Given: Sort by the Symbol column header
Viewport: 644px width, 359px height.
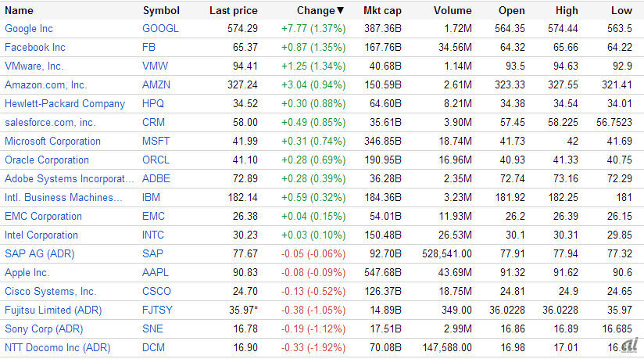Looking at the screenshot, I should 161,11.
